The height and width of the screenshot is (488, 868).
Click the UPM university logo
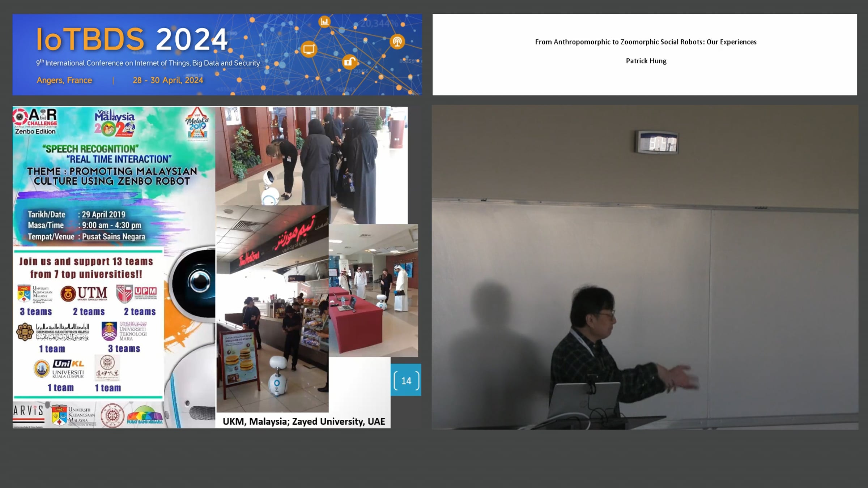tap(136, 294)
